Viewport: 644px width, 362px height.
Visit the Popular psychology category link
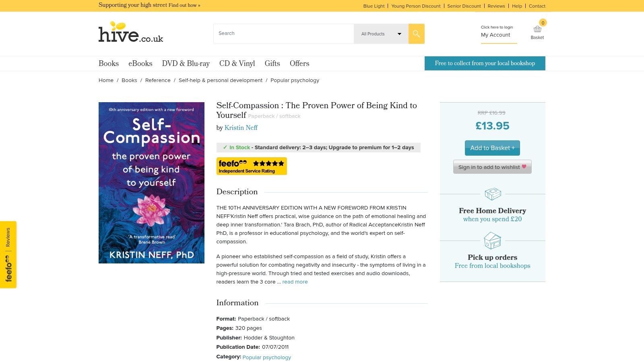click(266, 357)
